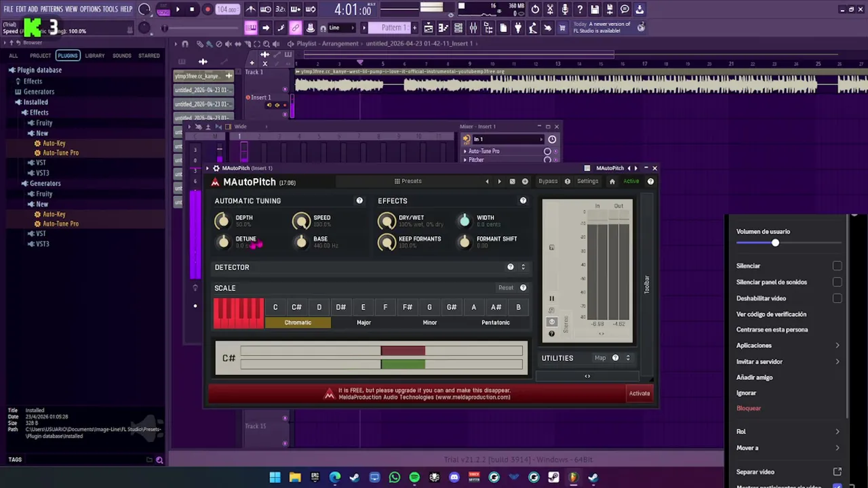Arm the transport Record button
This screenshot has width=868, height=488.
208,9
